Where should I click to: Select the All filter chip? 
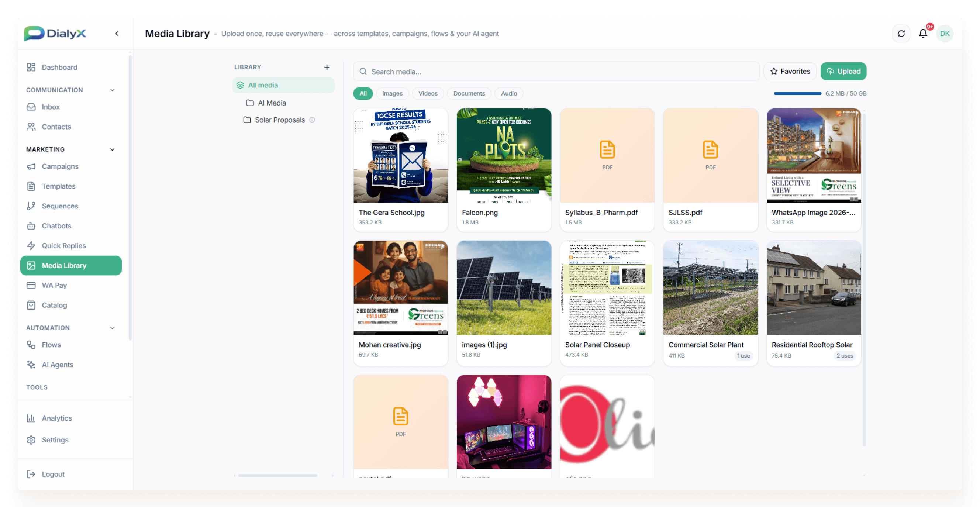click(363, 93)
